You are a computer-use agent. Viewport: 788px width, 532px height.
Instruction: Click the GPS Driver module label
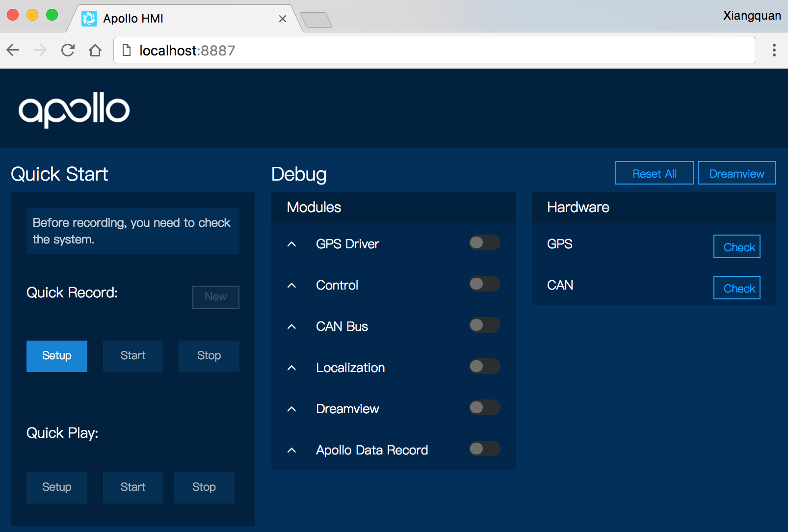347,244
